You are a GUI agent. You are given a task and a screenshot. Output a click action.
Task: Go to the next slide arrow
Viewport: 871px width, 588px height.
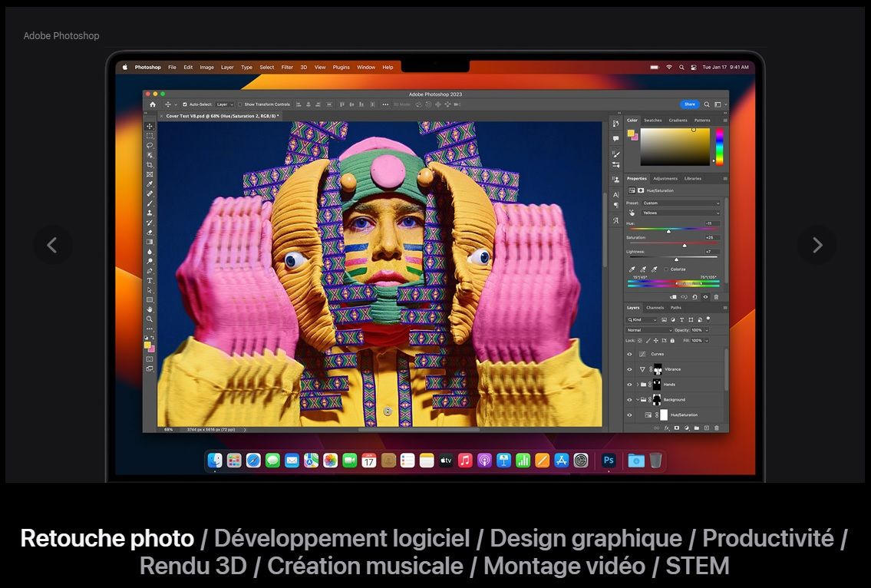[x=817, y=245]
